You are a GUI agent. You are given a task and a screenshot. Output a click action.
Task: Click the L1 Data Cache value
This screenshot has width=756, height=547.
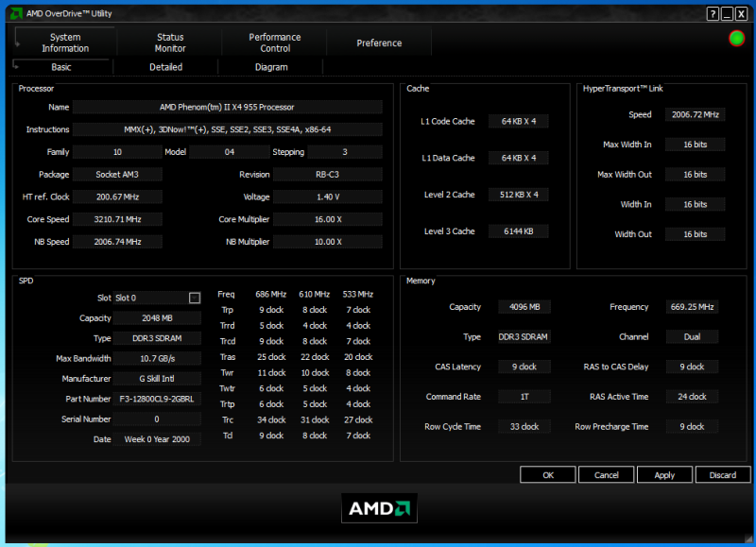tap(518, 158)
